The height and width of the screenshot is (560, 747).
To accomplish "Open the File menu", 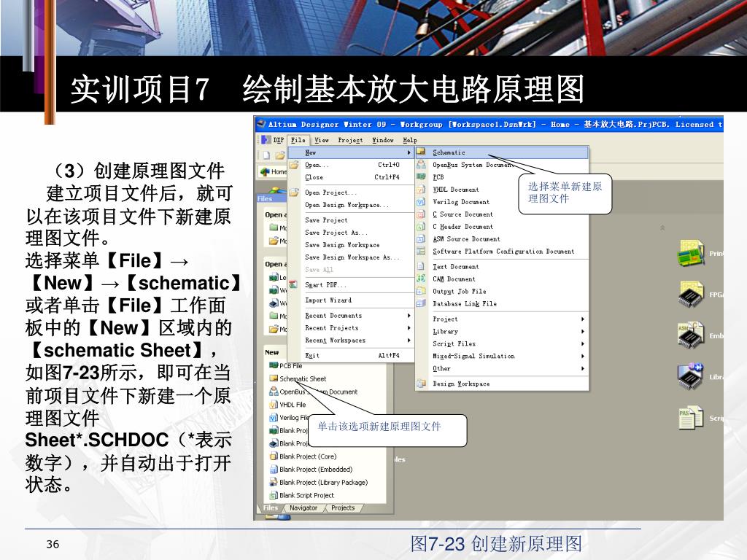I will [x=298, y=140].
